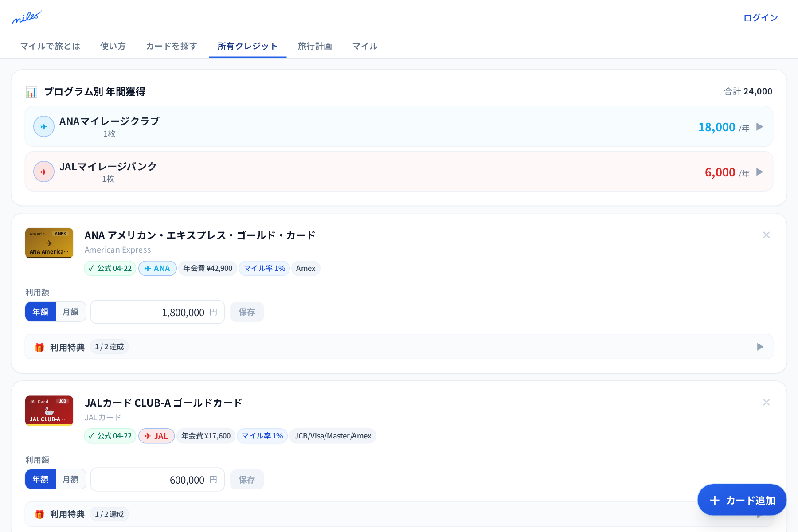Click the blue ANA airplane circle icon
The image size is (798, 532).
tap(44, 126)
